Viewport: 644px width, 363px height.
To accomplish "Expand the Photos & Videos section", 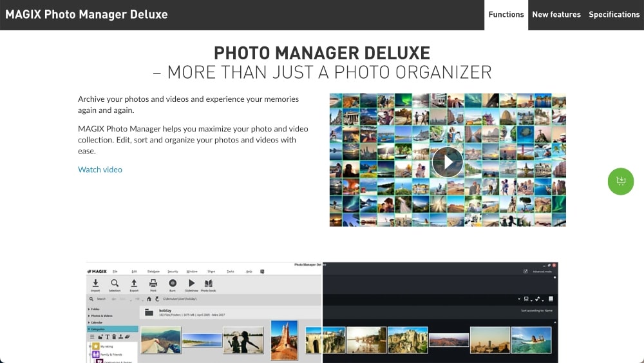I will point(100,316).
